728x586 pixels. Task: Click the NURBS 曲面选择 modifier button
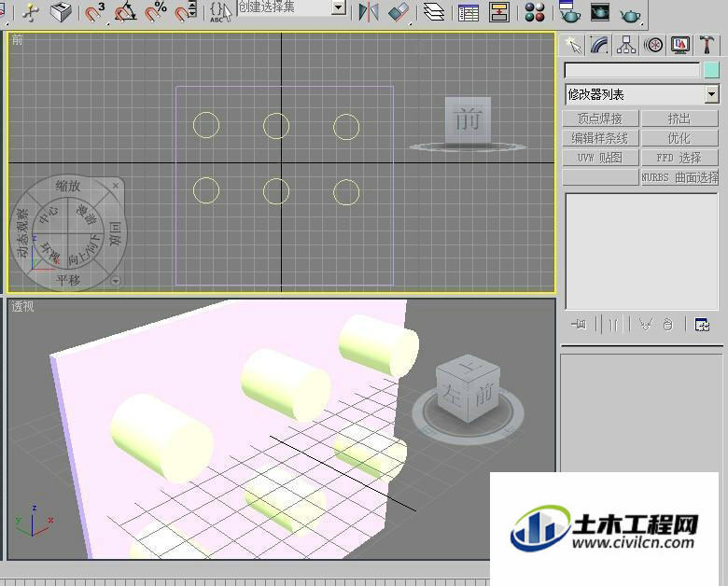[x=679, y=177]
